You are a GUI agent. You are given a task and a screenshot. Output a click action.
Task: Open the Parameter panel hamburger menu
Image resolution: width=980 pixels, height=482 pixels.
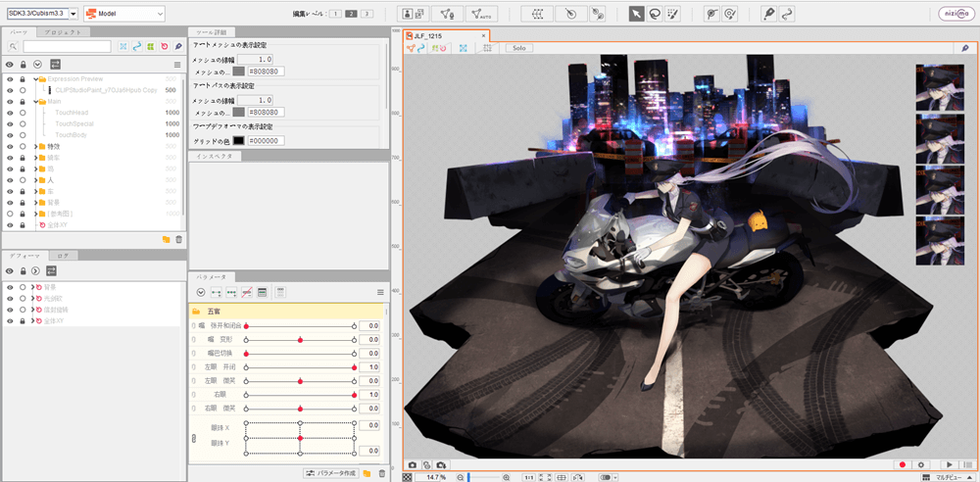pos(380,292)
